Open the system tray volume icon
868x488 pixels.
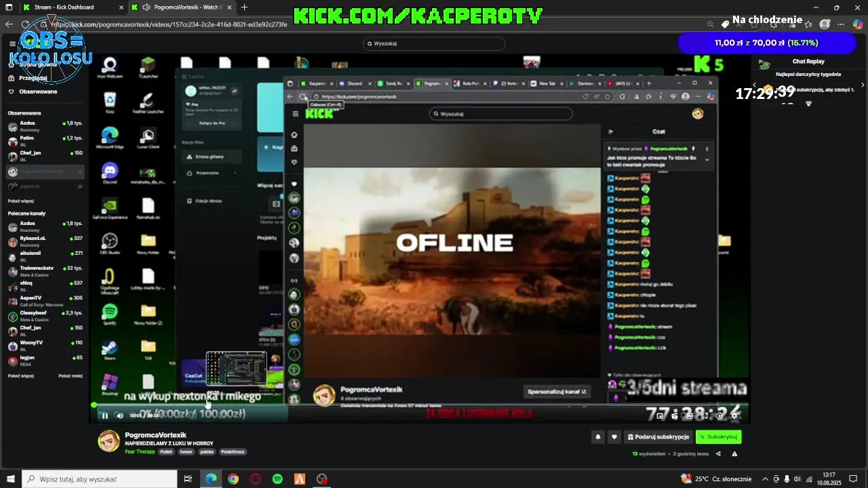click(798, 479)
